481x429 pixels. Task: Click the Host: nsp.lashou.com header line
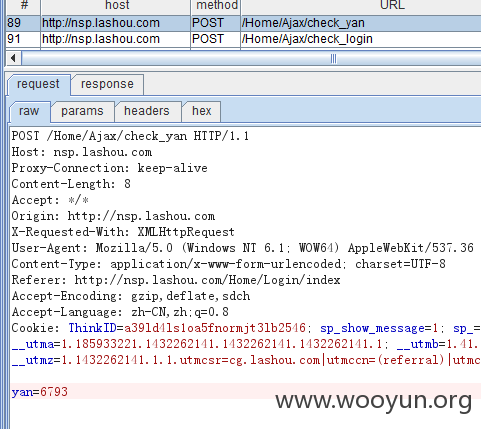pos(82,152)
